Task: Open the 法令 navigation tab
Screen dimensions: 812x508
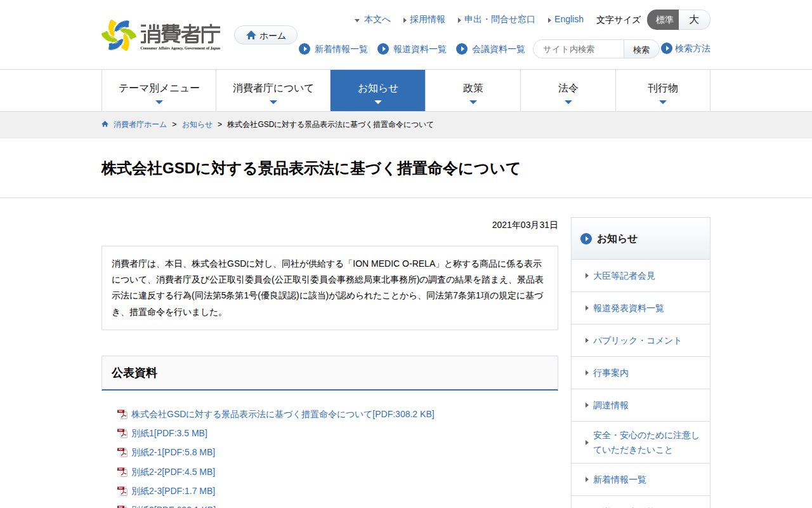Action: coord(568,91)
